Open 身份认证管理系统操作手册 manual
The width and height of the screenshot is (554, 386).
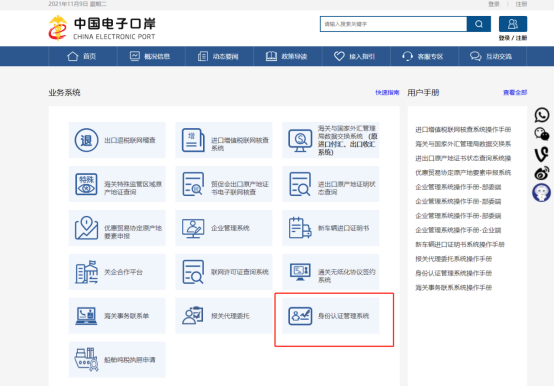[454, 273]
